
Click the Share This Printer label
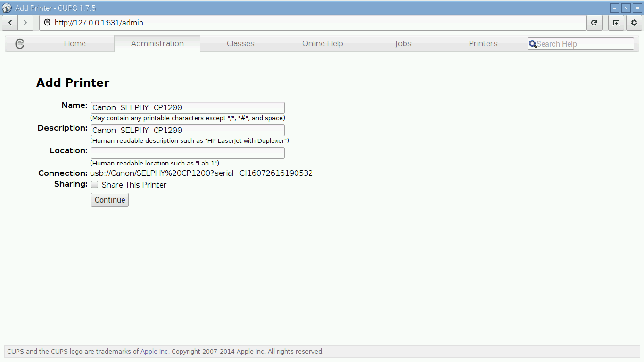click(x=134, y=185)
